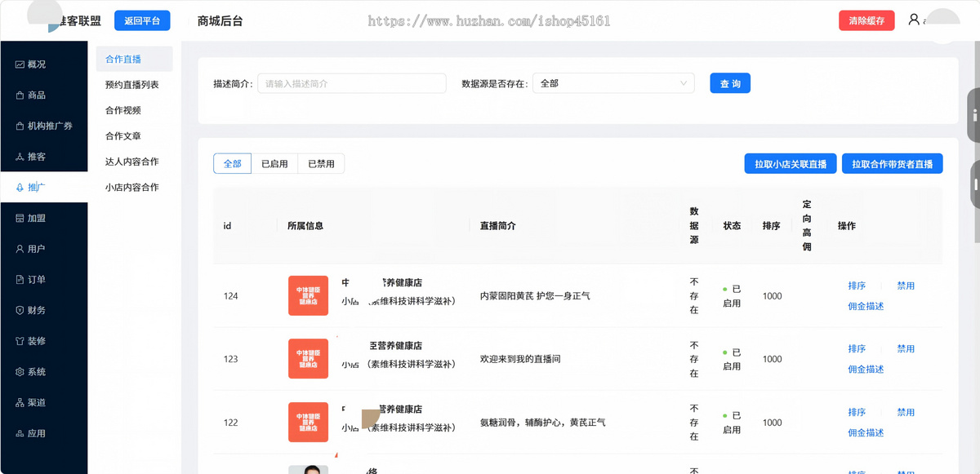980x474 pixels.
Task: Click 禁用 link for row 122
Action: point(906,412)
